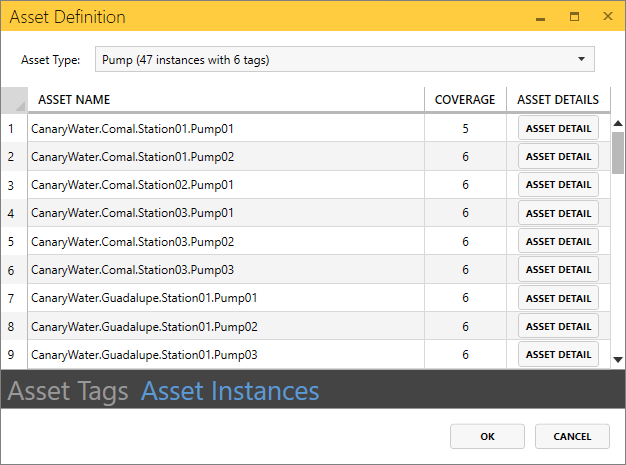Select CanaryWater.Comal.Station03.Pump03 asset name
The image size is (626, 465).
(133, 270)
